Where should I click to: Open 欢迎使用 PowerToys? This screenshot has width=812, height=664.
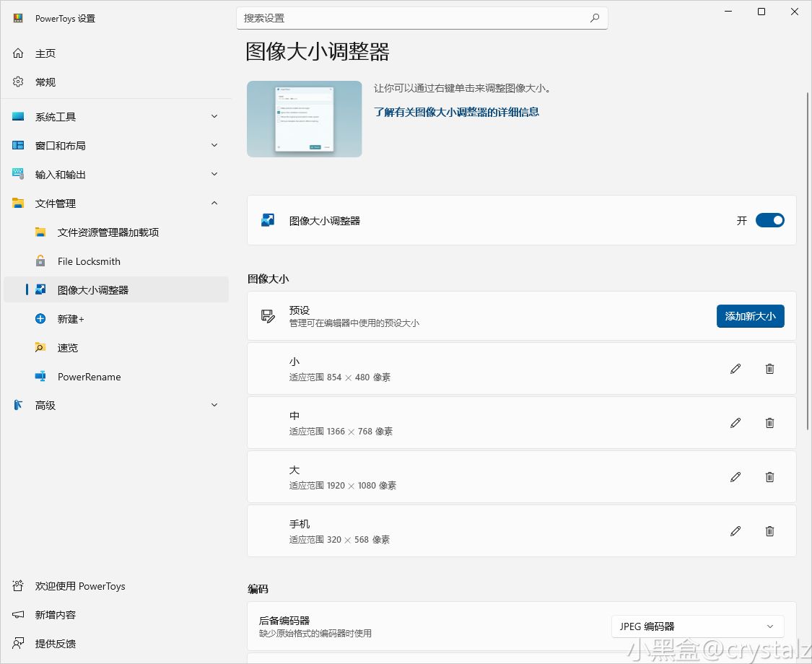click(116, 586)
